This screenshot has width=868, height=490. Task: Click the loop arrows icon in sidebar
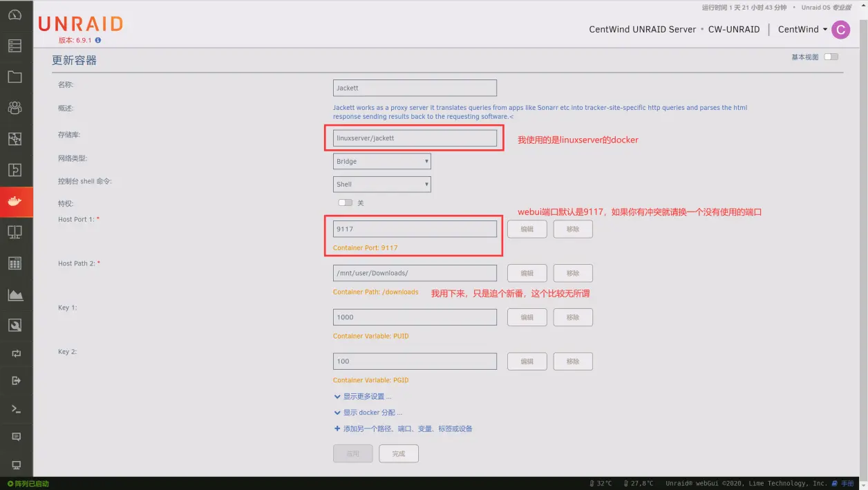pos(16,354)
